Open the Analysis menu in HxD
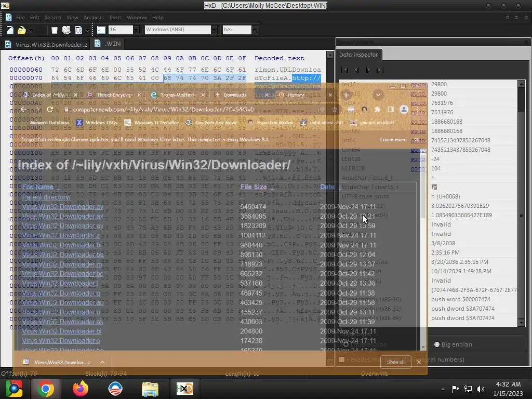This screenshot has width=532, height=399. tap(94, 17)
